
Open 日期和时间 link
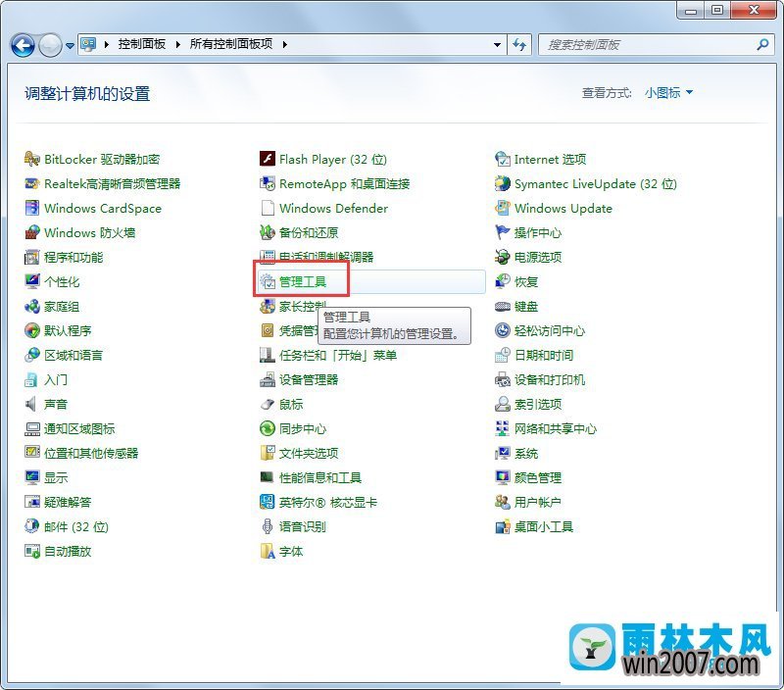544,355
